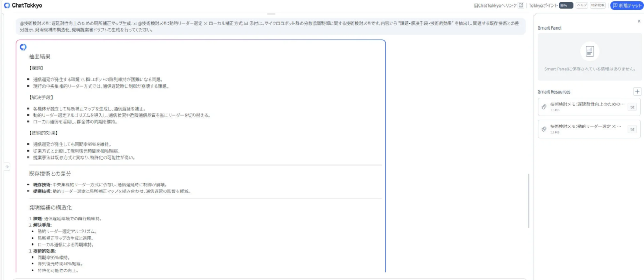This screenshot has height=280, width=644.
Task: Start a 新規チャット
Action: 626,5
